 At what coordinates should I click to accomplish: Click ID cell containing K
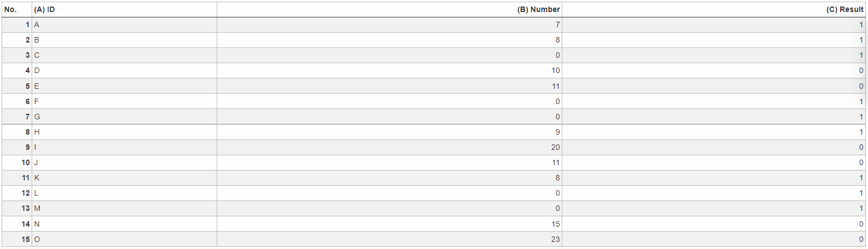[x=124, y=178]
